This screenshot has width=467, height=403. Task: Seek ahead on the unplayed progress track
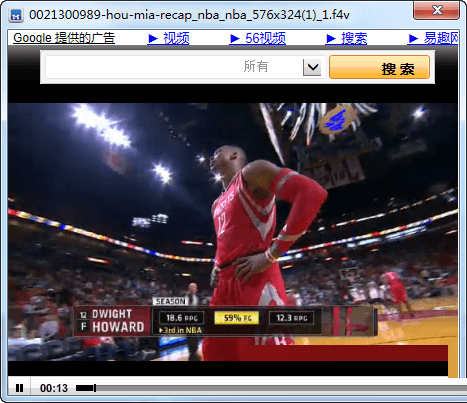[x=280, y=388]
